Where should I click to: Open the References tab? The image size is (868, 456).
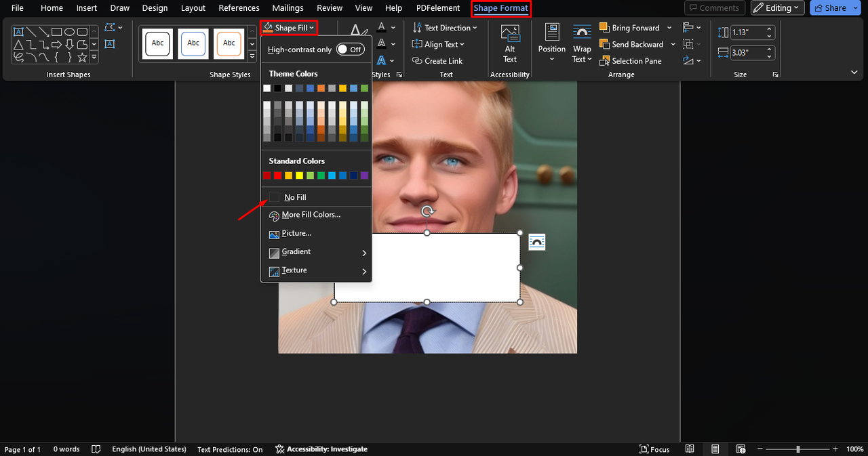[239, 8]
